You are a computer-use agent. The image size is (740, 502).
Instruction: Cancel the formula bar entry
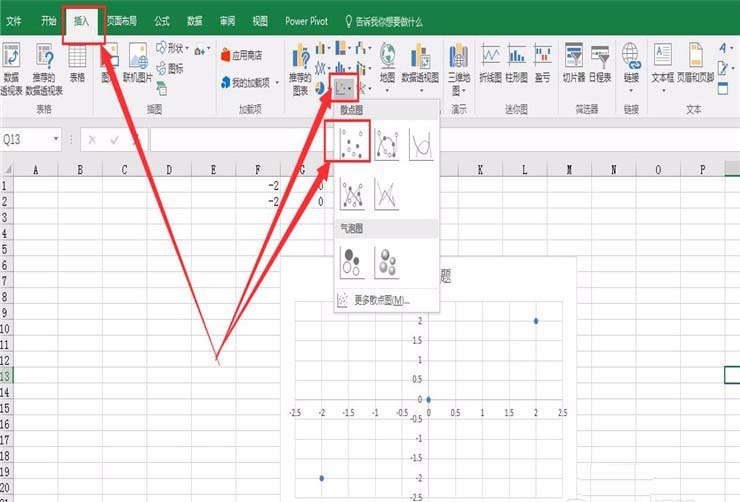coord(92,140)
